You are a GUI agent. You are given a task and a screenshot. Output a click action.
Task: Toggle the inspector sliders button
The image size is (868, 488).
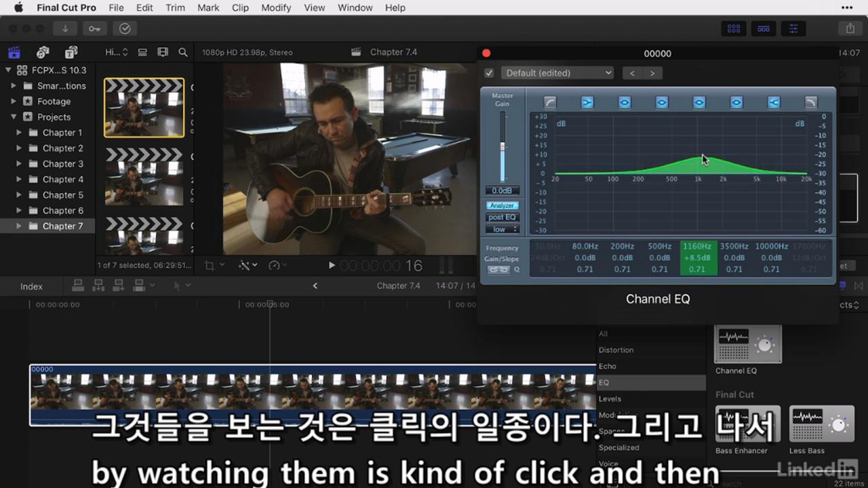pyautogui.click(x=793, y=28)
